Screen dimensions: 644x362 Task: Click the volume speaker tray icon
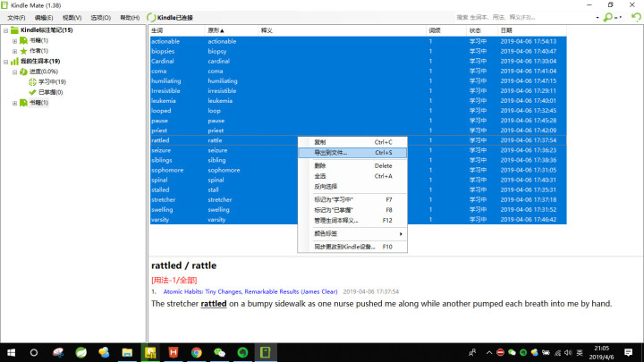point(568,352)
